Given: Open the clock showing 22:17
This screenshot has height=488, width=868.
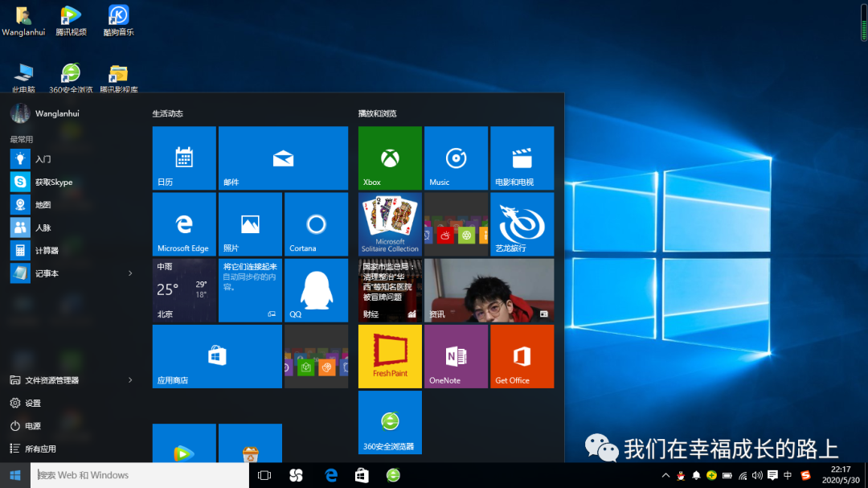Looking at the screenshot, I should [x=841, y=474].
